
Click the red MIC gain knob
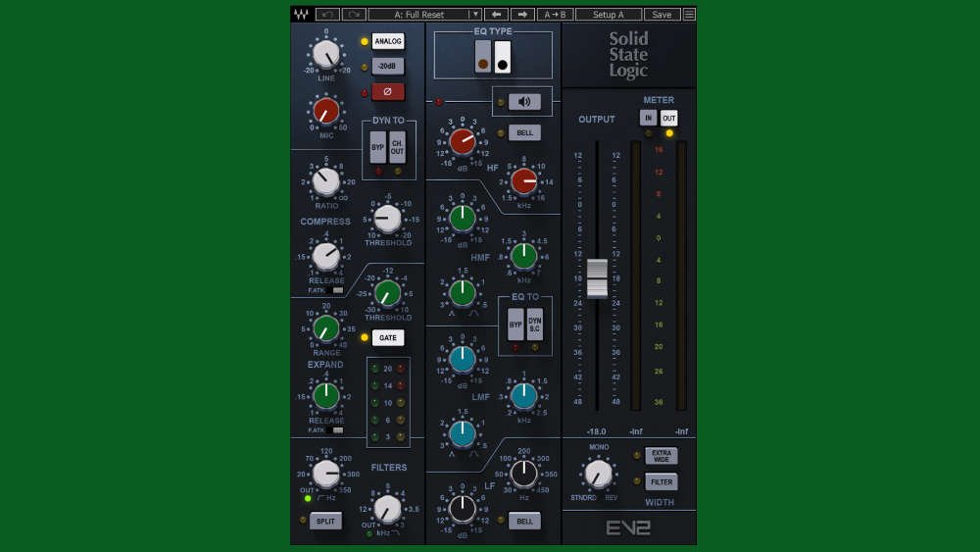click(326, 111)
